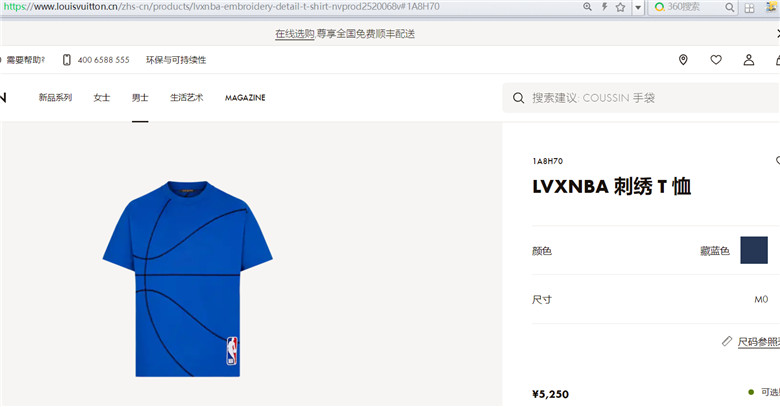This screenshot has width=780, height=407.
Task: Click the 搜索建议 search field
Action: [x=641, y=98]
